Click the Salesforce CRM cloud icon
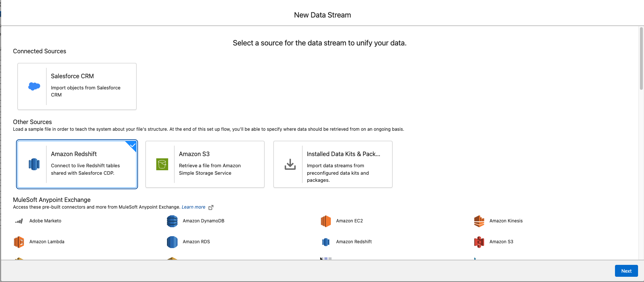Viewport: 644px width, 282px height. (x=34, y=86)
